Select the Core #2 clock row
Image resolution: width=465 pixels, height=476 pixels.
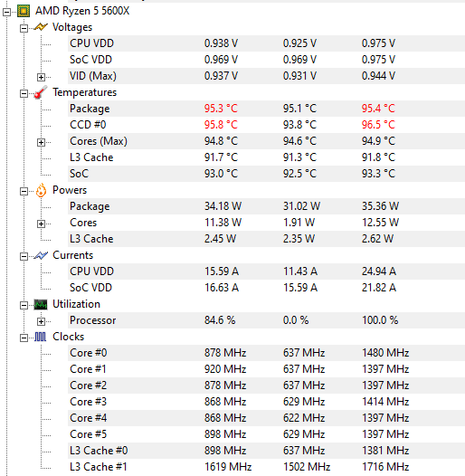[x=267, y=386]
